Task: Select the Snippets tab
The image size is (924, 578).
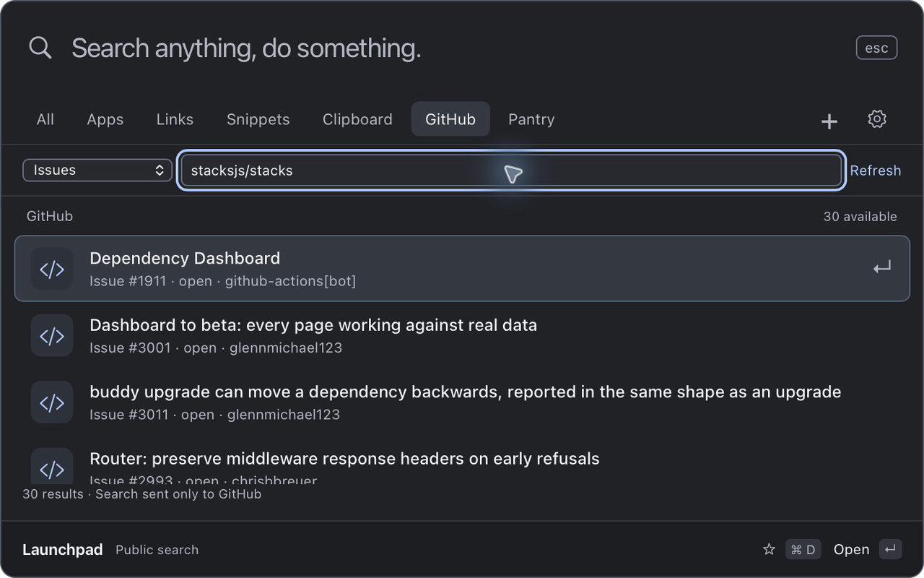Action: click(x=258, y=119)
